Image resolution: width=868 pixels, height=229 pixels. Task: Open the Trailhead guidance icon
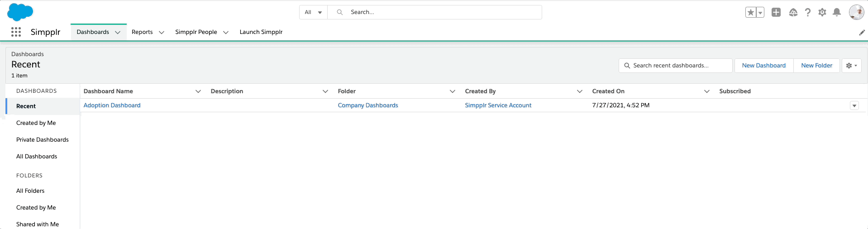point(793,12)
